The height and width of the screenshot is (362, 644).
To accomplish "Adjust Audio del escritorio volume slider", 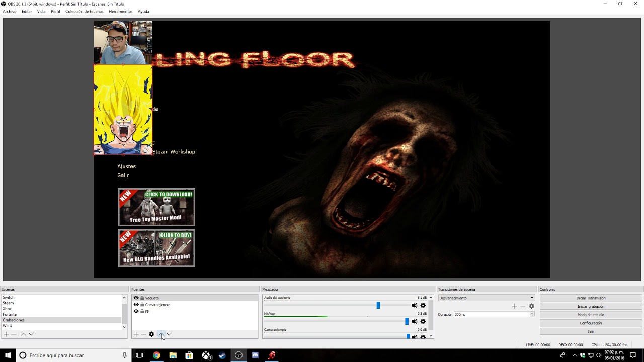I will [x=378, y=305].
